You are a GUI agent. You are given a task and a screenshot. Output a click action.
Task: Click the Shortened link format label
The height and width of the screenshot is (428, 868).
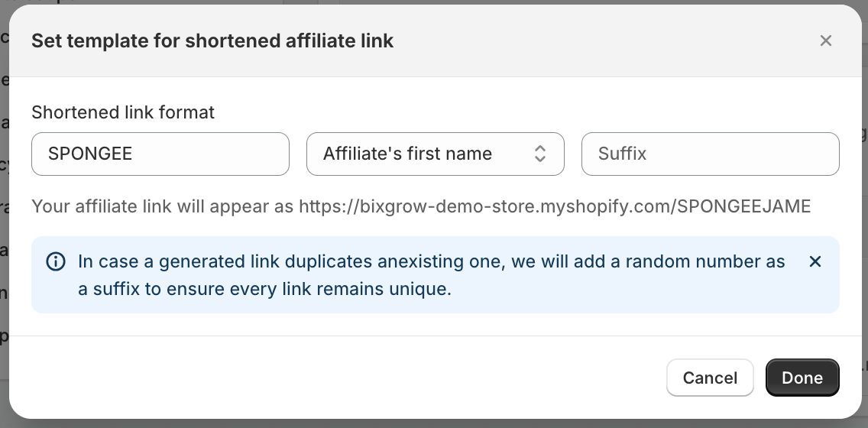[x=123, y=112]
